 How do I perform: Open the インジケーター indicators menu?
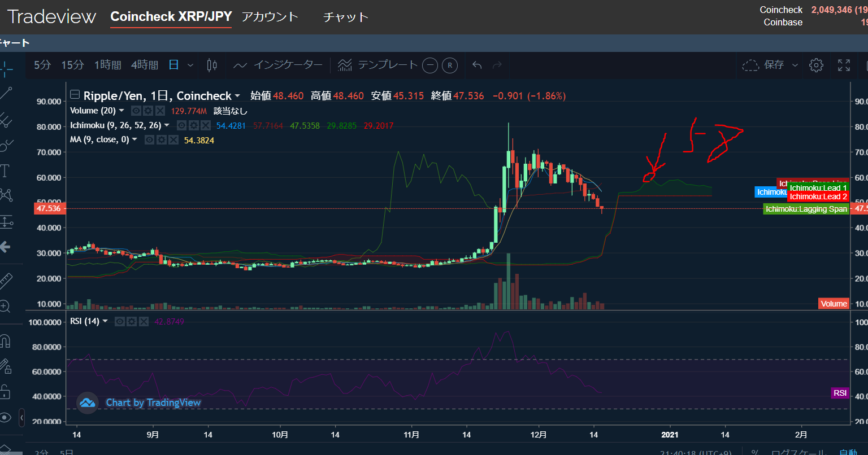[x=278, y=65]
